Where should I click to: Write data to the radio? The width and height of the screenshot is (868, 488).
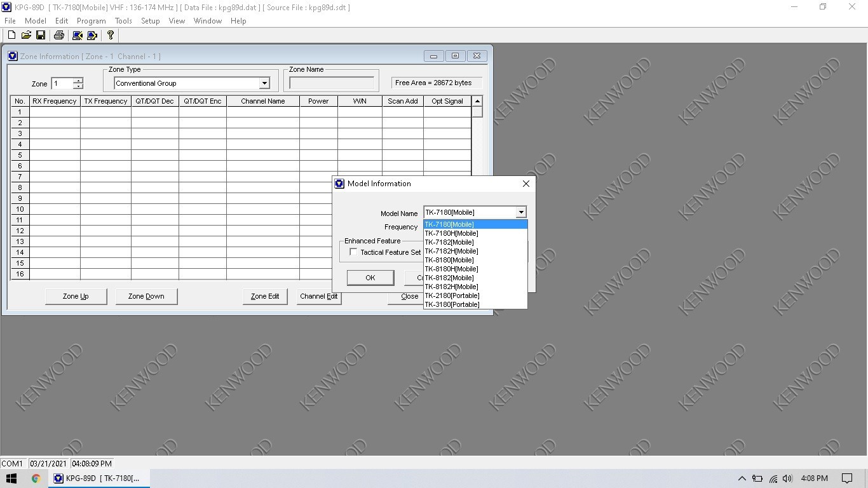[92, 35]
